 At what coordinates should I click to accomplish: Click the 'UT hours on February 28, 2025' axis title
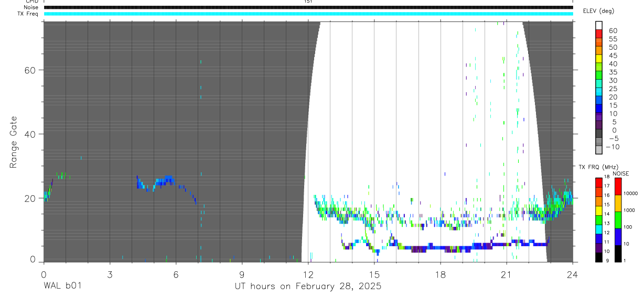tap(308, 287)
